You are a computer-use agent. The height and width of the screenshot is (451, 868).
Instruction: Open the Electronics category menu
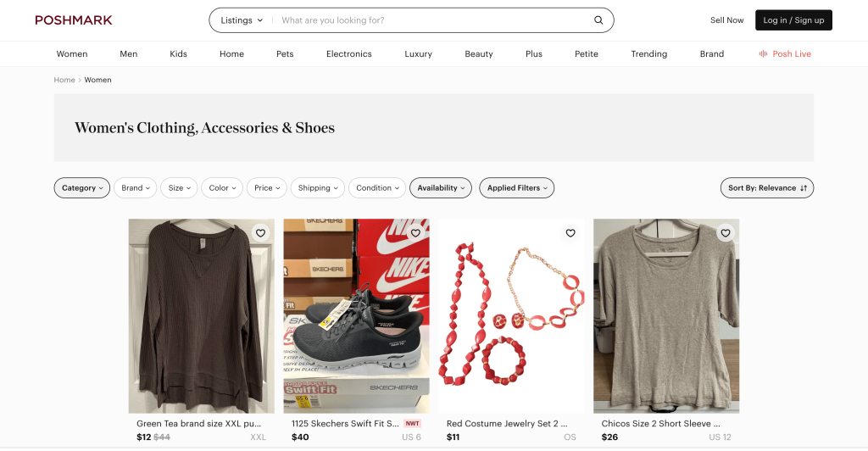pos(348,53)
